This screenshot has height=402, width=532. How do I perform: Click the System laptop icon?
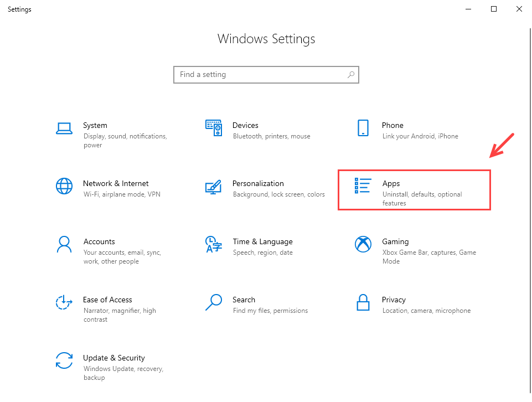(64, 128)
